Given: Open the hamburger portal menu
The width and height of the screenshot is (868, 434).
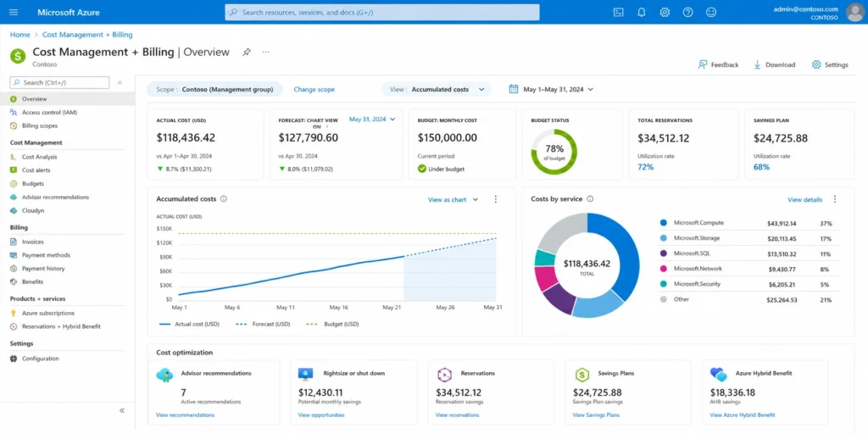Looking at the screenshot, I should point(14,12).
